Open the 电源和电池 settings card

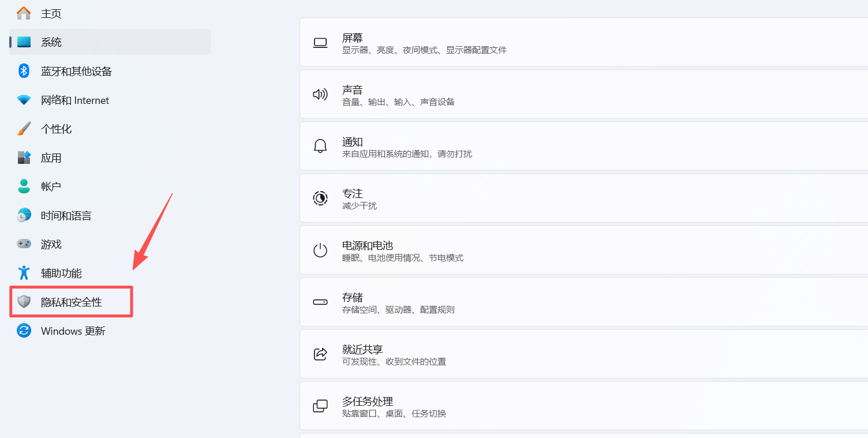click(x=584, y=250)
